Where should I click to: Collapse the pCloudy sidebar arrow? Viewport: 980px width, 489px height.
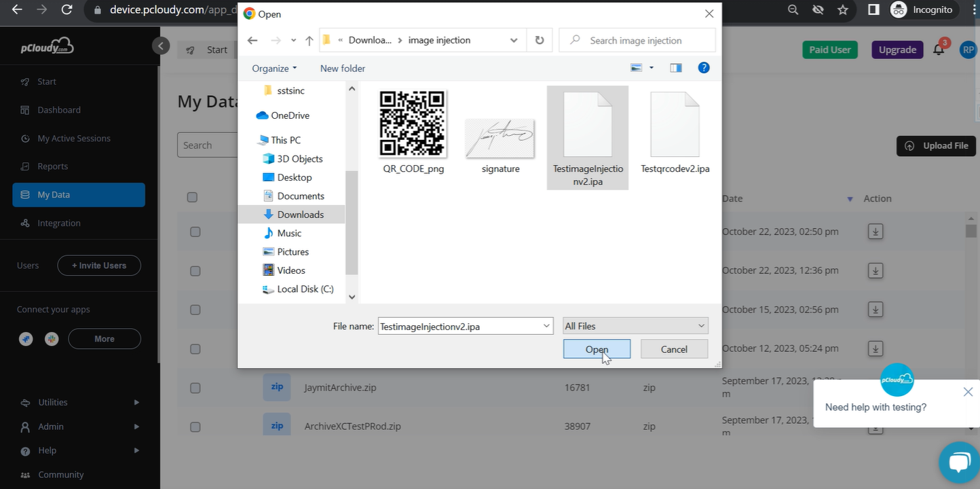click(x=161, y=46)
